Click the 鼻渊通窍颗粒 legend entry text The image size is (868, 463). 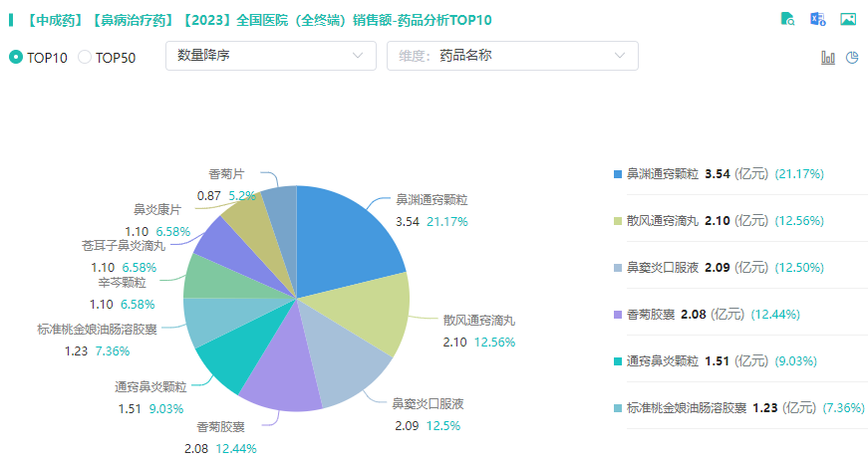[x=663, y=174]
